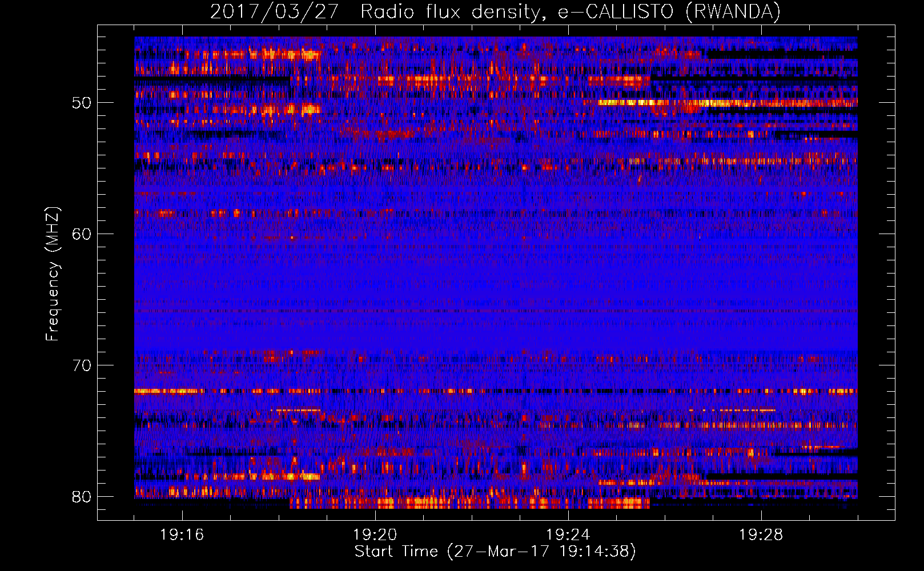Viewport: 924px width, 571px height.
Task: Click the 19:16 time tick label
Action: click(x=182, y=535)
